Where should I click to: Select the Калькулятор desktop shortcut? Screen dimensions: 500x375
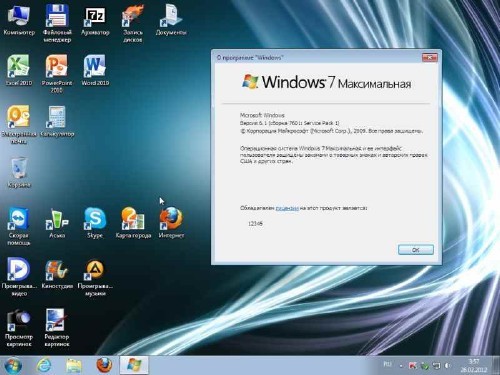pos(57,121)
